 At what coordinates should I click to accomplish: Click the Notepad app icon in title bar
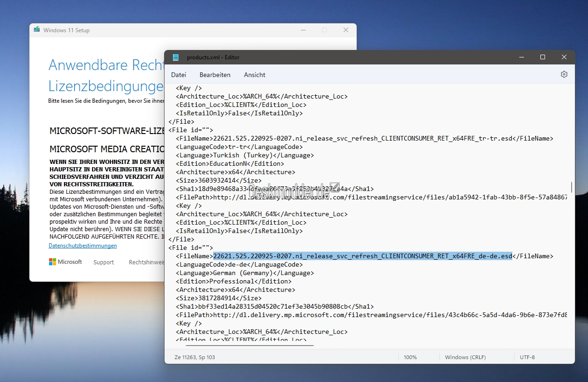point(176,57)
